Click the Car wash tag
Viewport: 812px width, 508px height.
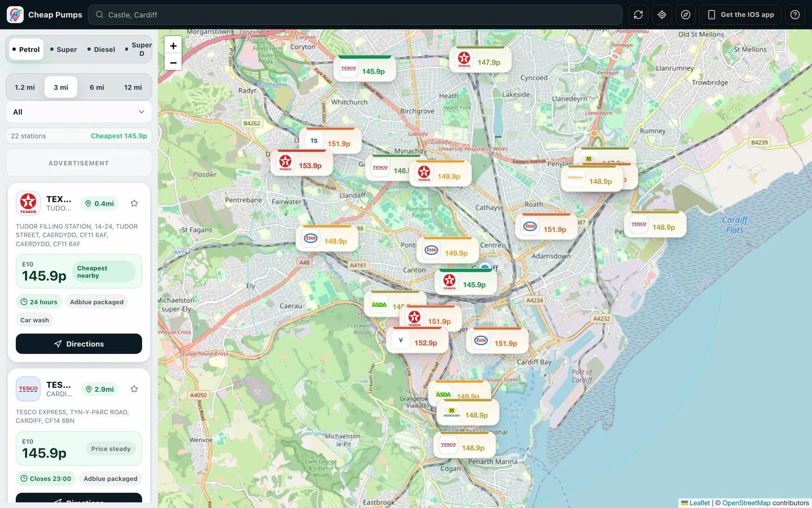[x=35, y=320]
